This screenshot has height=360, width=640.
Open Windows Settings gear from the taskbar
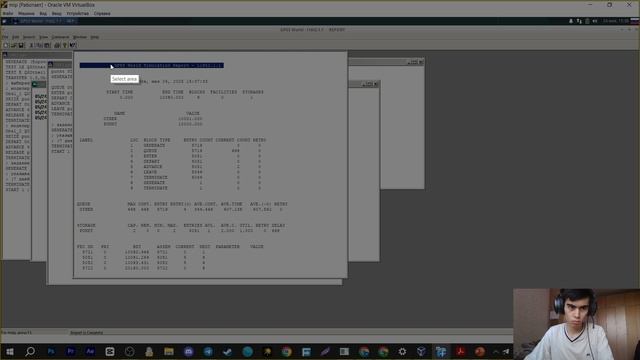[x=402, y=351]
